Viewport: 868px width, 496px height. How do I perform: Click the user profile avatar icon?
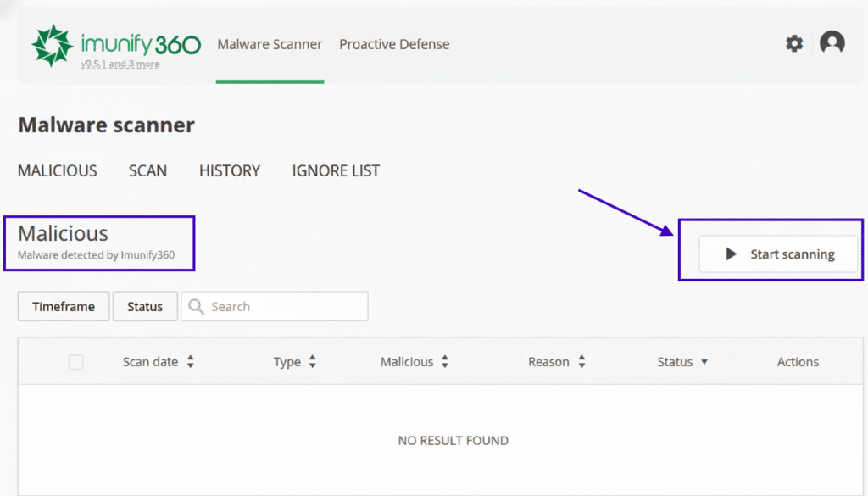(x=832, y=42)
